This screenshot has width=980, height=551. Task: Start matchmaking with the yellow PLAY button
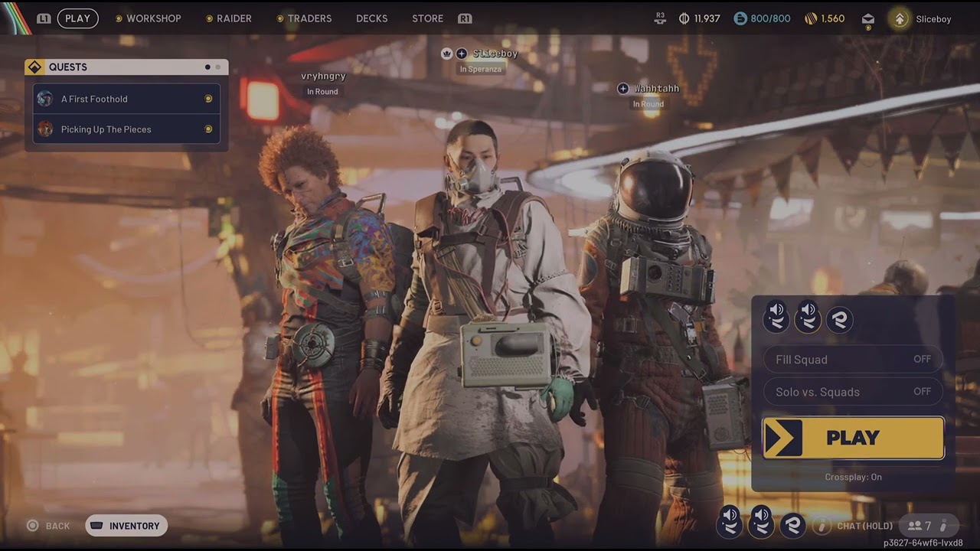pos(854,438)
